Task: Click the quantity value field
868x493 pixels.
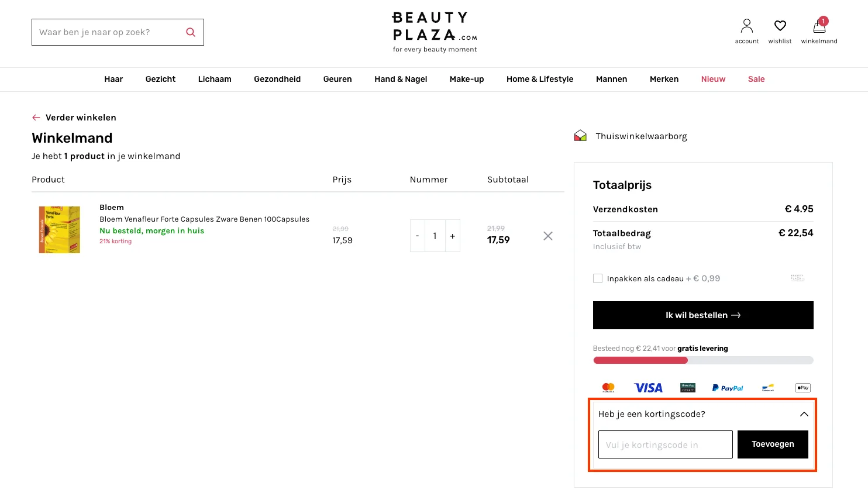Action: tap(435, 236)
